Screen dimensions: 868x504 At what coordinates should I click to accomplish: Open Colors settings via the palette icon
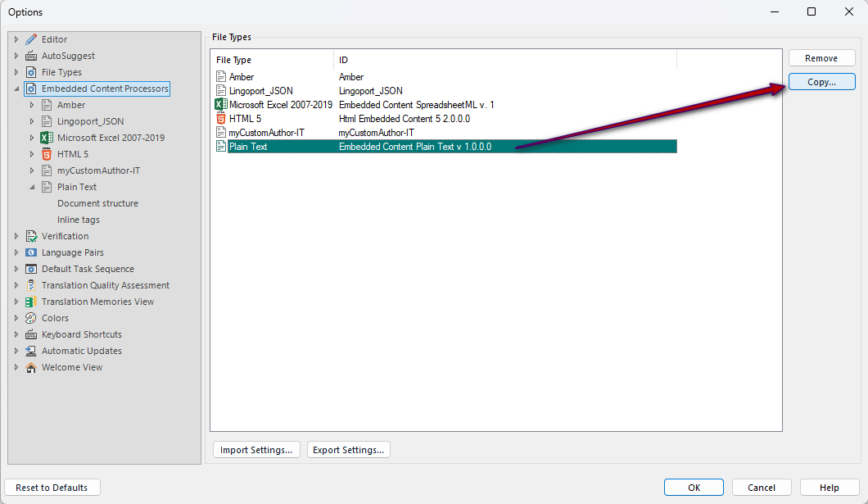tap(30, 317)
